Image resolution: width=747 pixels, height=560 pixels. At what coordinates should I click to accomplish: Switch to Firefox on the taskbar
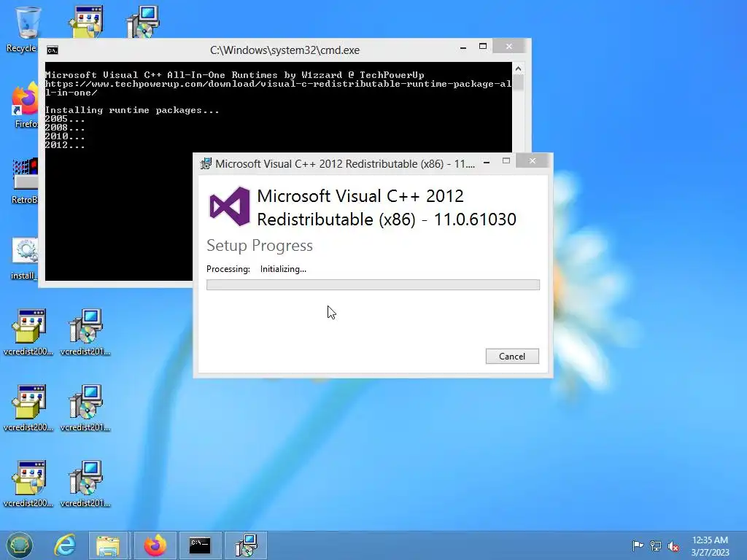pos(155,545)
